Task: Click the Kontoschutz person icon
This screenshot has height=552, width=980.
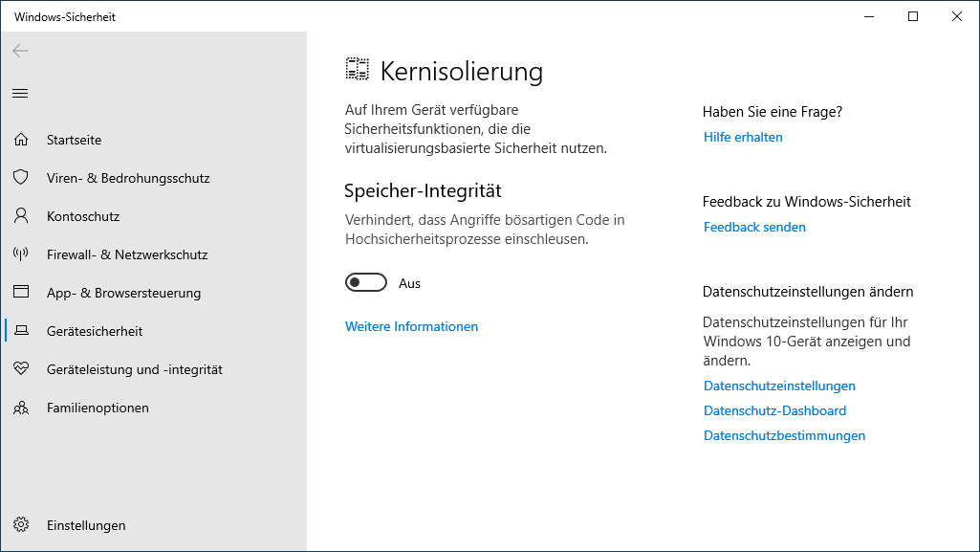Action: coord(20,216)
